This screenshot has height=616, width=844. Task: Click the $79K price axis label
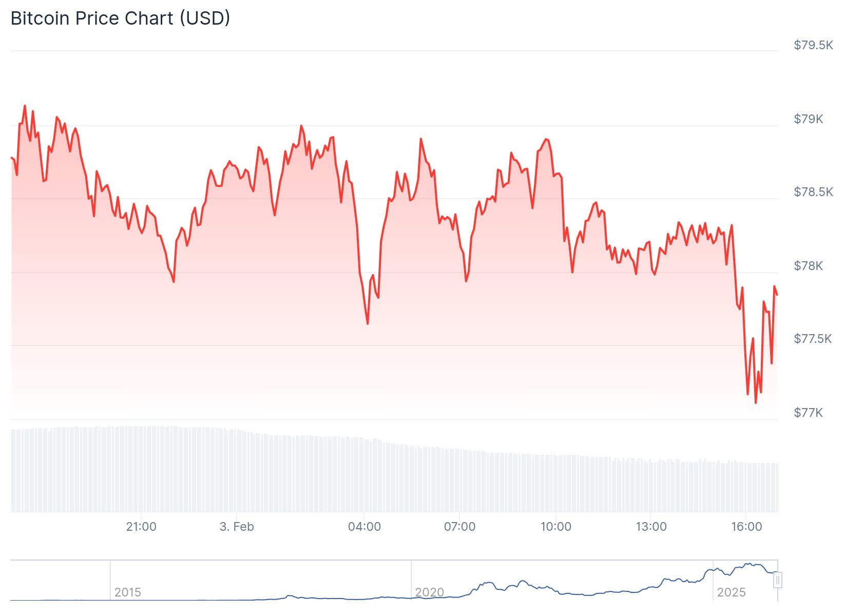pyautogui.click(x=808, y=119)
